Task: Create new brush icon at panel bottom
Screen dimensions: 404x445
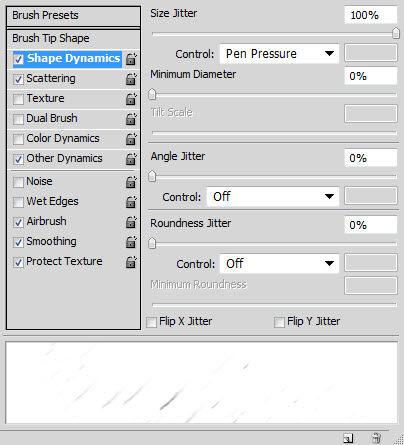Action: (348, 438)
